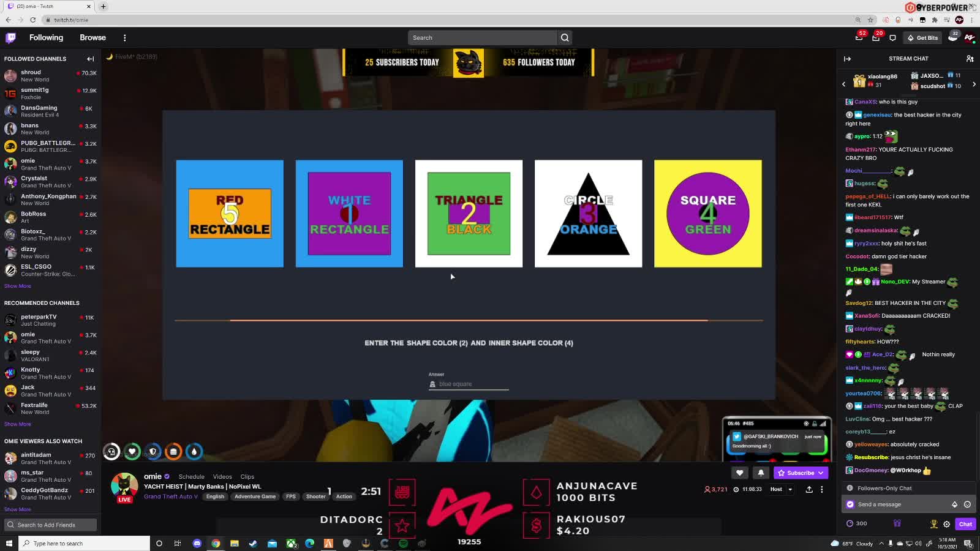Screen dimensions: 980x551
Task: Click the search magnifier button
Action: 565,38
